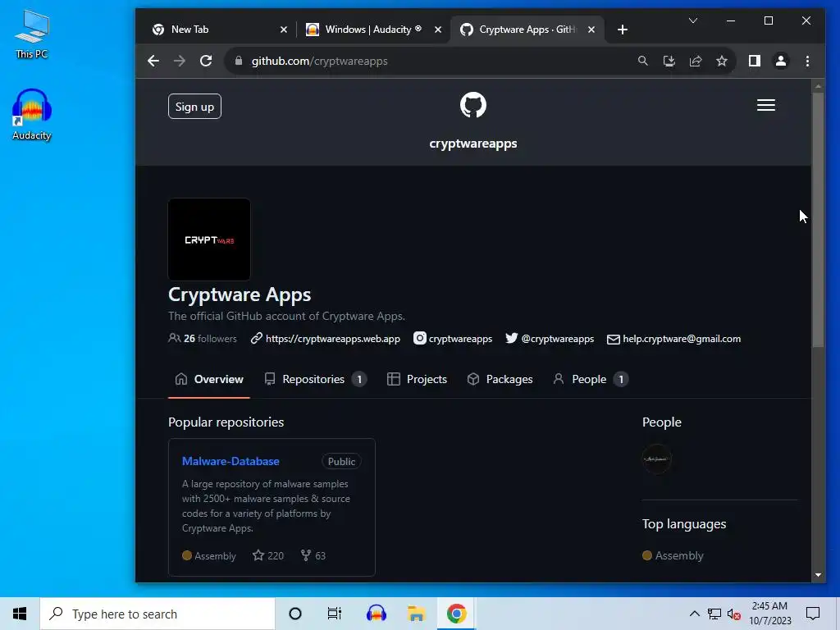Select the This PC desktop icon
Image resolution: width=840 pixels, height=630 pixels.
[32, 34]
